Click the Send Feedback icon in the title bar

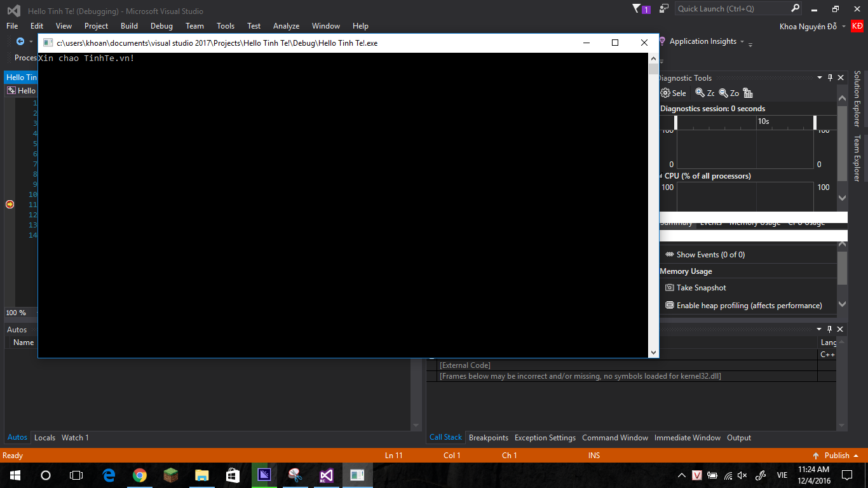click(664, 9)
